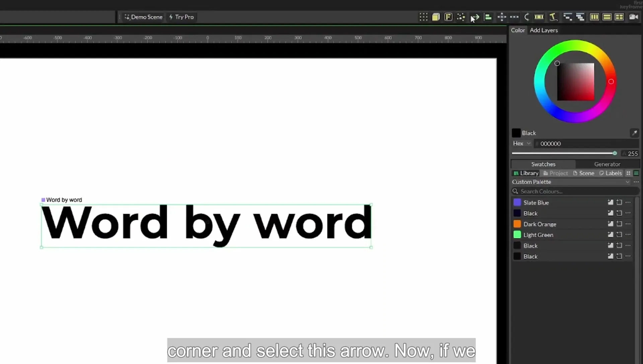Open the Custom Palette more options menu
Image resolution: width=643 pixels, height=364 pixels.
pos(636,182)
